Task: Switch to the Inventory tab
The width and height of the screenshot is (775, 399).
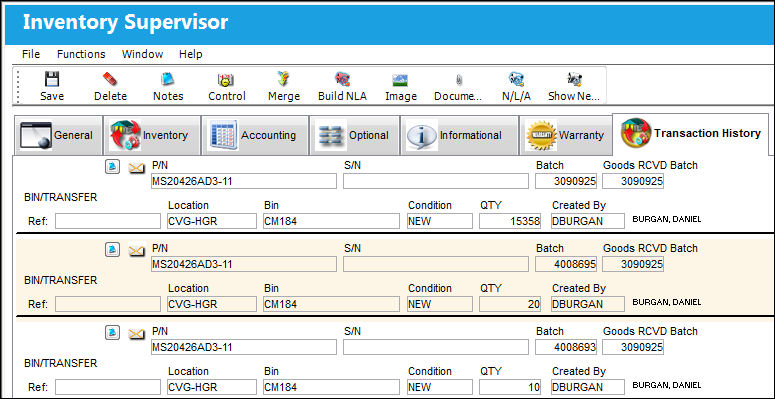Action: [x=152, y=135]
